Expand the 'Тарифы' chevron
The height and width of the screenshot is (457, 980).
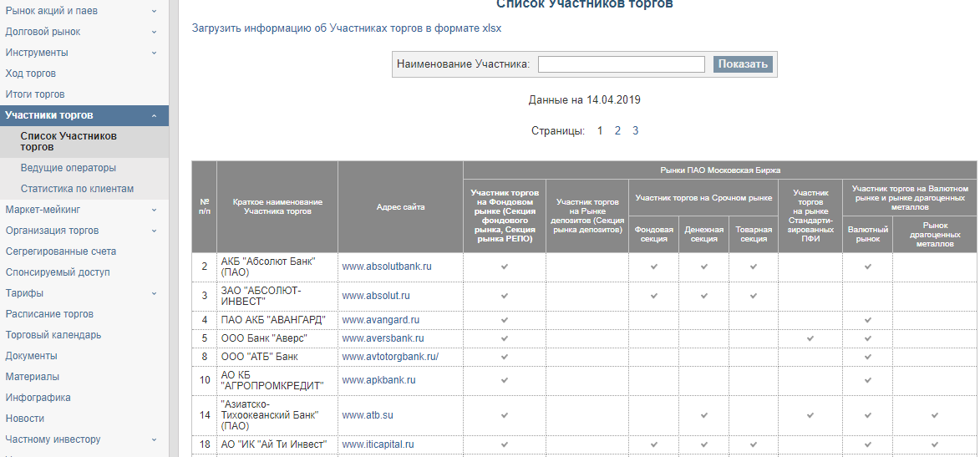(x=155, y=293)
